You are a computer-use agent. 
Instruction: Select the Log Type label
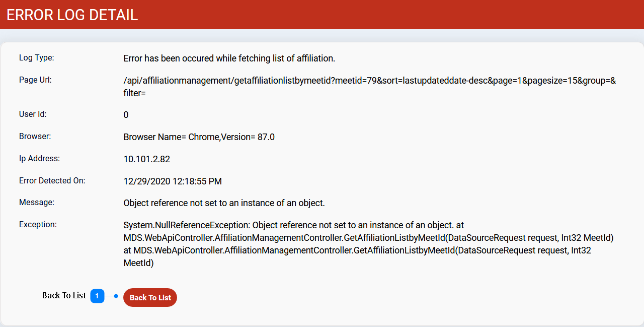pos(36,57)
